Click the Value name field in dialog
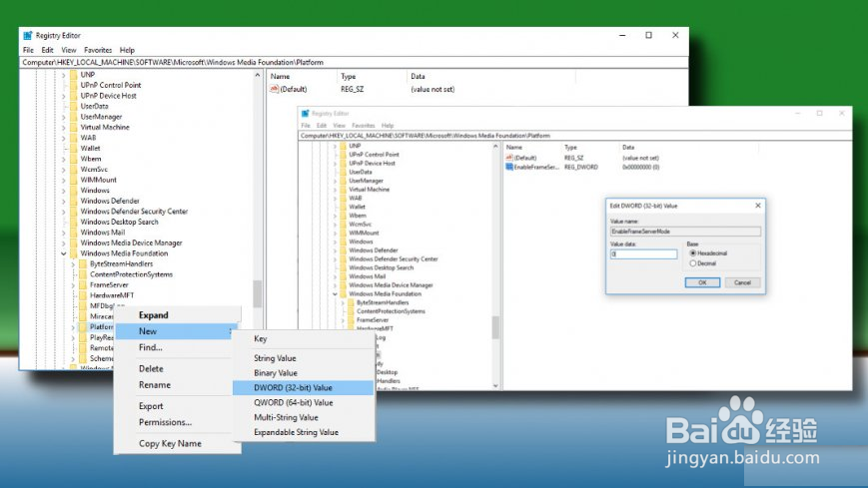 685,232
